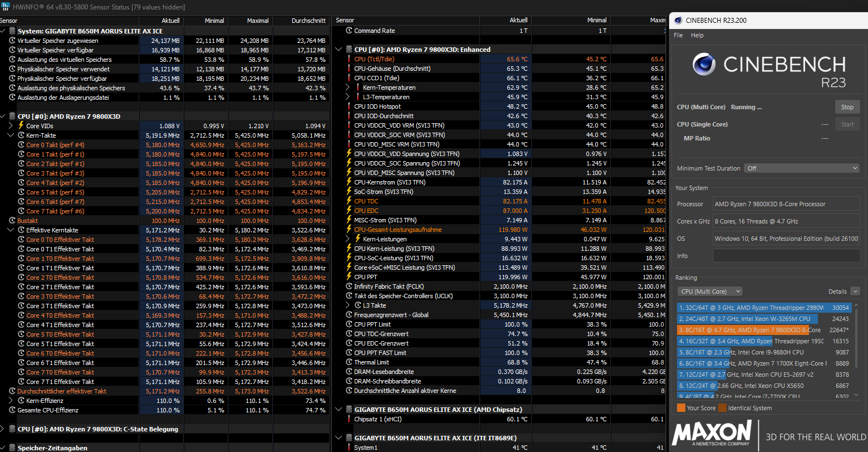Click the lightning icon beside CPU-Gesamt-Leistungsaufnahme
The width and height of the screenshot is (868, 452).
click(349, 230)
